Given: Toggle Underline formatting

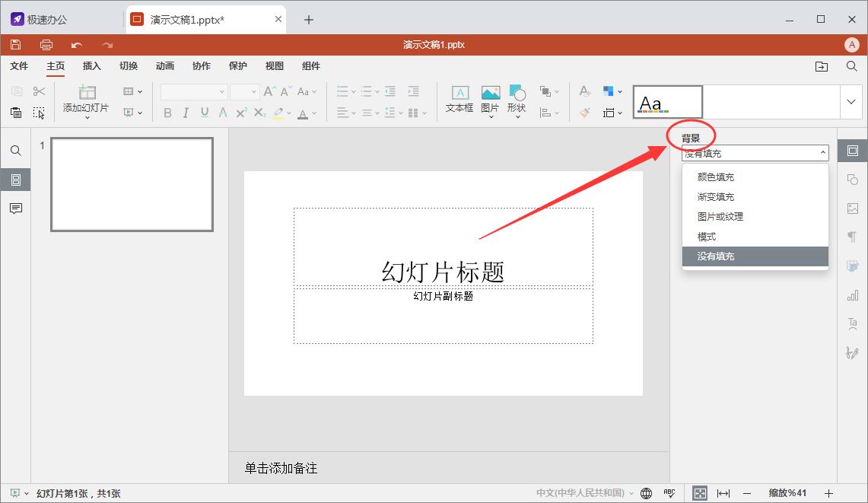Looking at the screenshot, I should 205,113.
